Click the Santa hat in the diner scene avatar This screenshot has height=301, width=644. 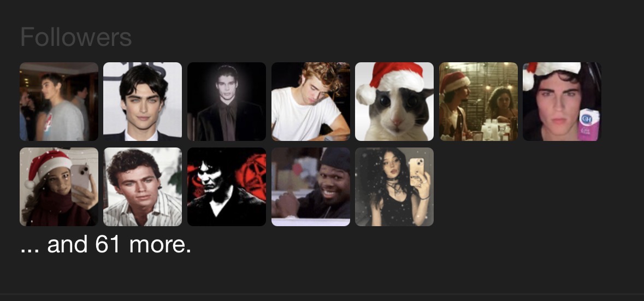(x=454, y=82)
